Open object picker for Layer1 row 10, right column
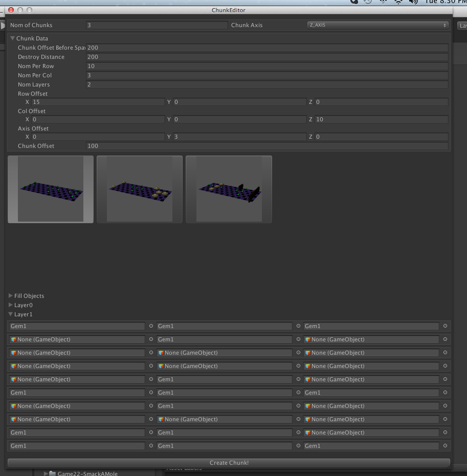The height and width of the screenshot is (476, 467). tap(445, 446)
